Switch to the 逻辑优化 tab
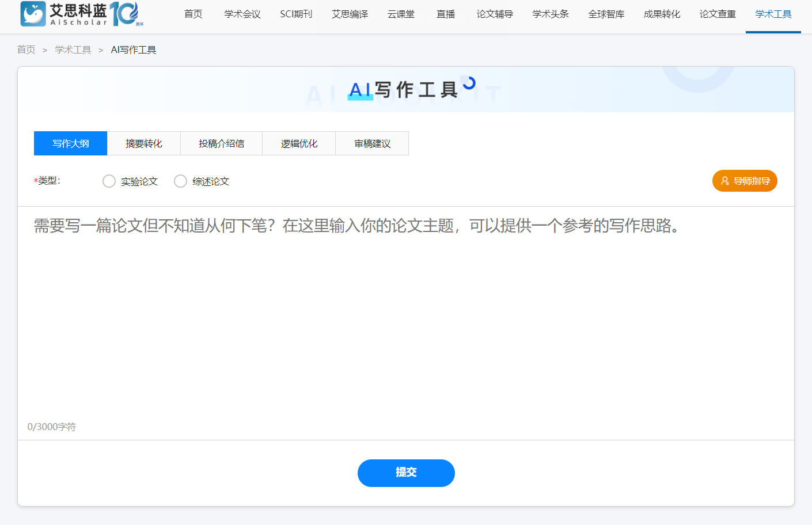The height and width of the screenshot is (525, 812). click(299, 143)
